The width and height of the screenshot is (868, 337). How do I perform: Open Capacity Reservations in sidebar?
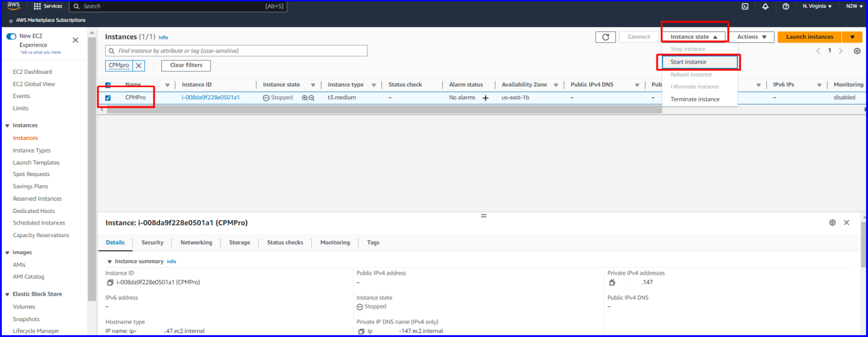coord(41,235)
